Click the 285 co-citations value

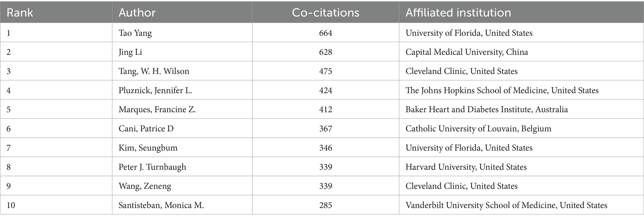pos(326,205)
